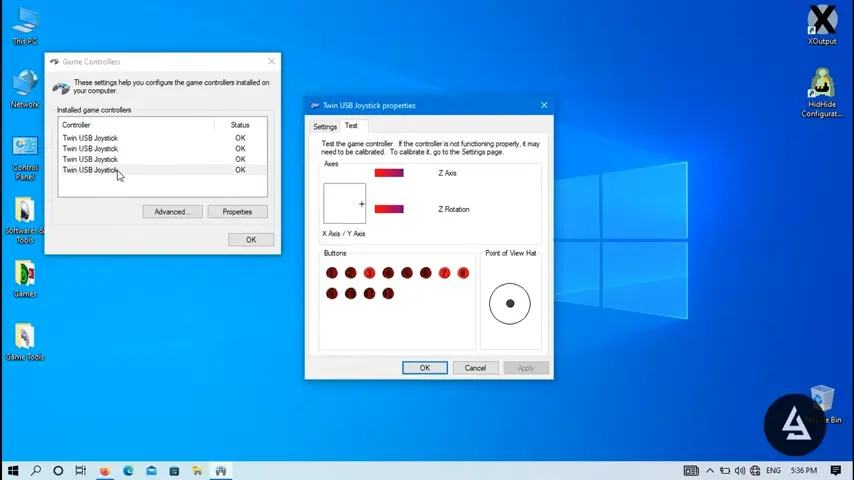The width and height of the screenshot is (854, 480).
Task: Close the Twin USB Joystick properties dialog
Action: tap(544, 105)
